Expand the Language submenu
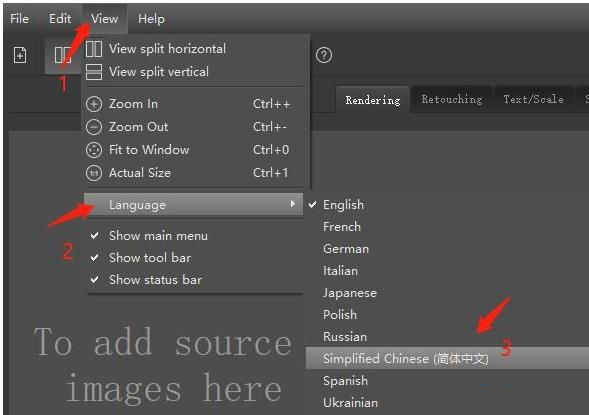 click(x=193, y=205)
